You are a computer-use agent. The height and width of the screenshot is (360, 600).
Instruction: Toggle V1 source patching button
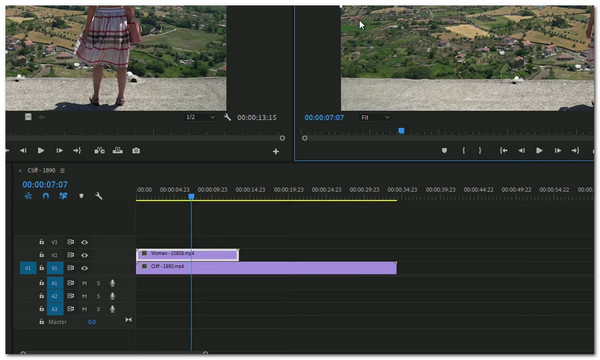click(28, 268)
